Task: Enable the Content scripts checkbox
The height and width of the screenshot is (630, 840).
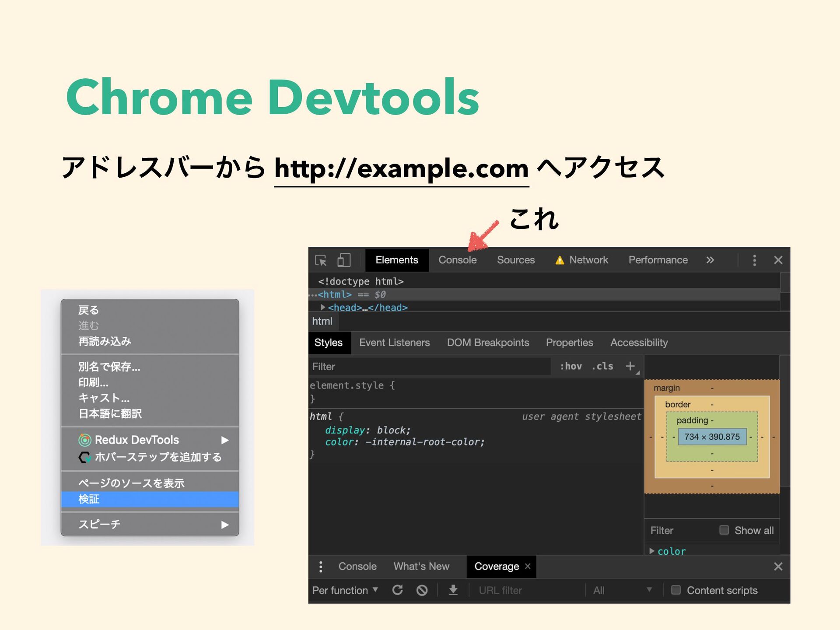Action: point(675,590)
